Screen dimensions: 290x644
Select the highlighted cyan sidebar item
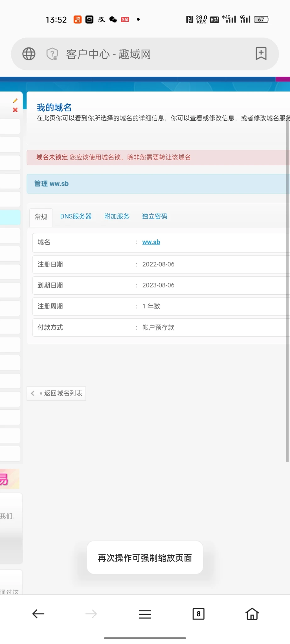[x=10, y=217]
